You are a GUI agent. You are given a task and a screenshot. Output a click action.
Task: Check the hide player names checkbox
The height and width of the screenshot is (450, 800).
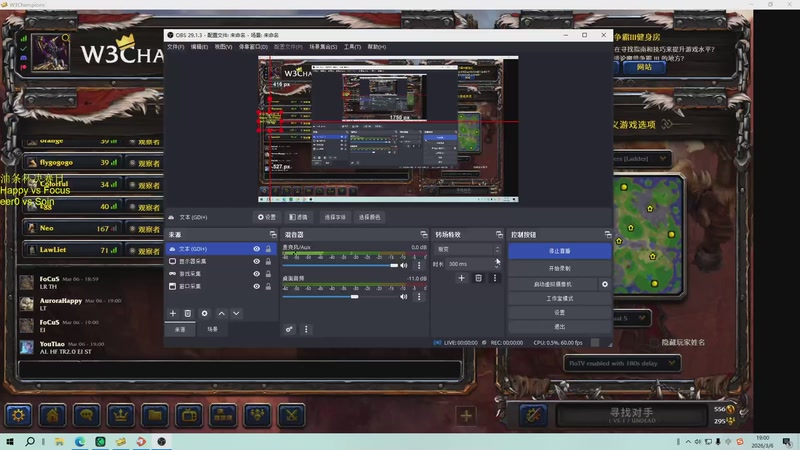pos(654,342)
